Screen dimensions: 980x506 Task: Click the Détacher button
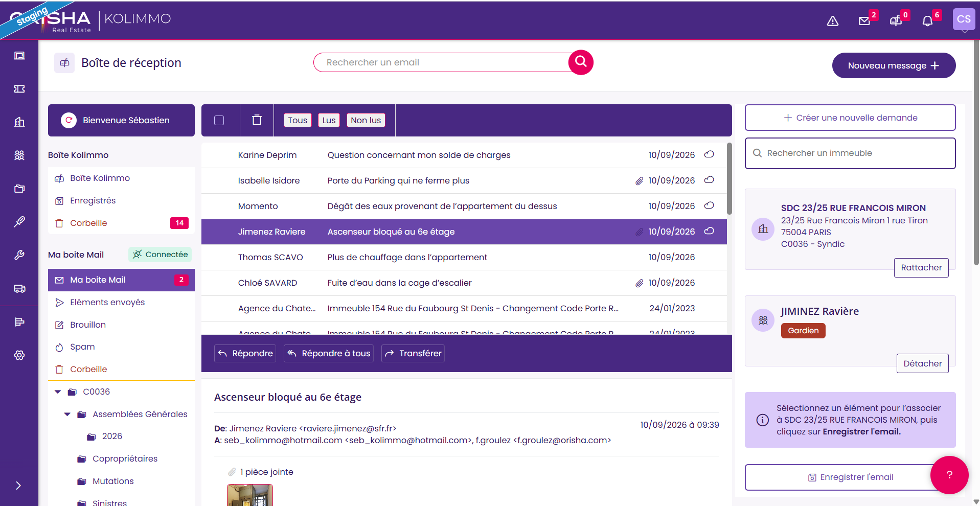click(922, 363)
